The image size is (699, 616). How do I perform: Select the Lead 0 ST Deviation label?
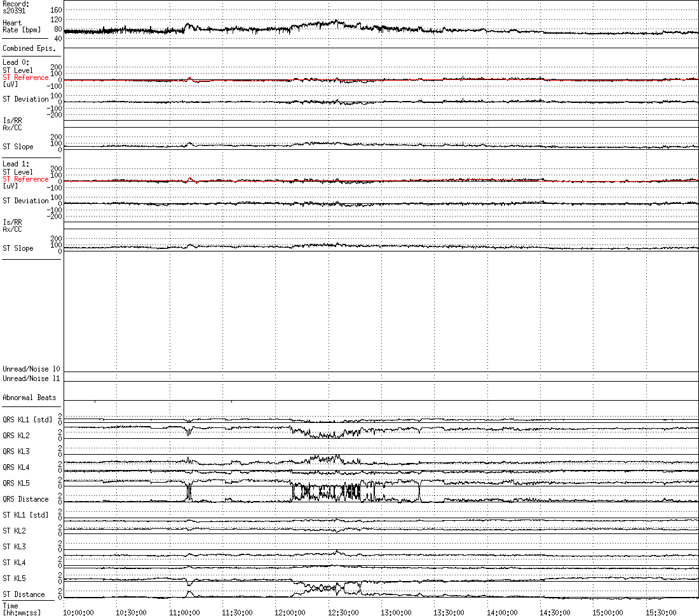click(25, 99)
